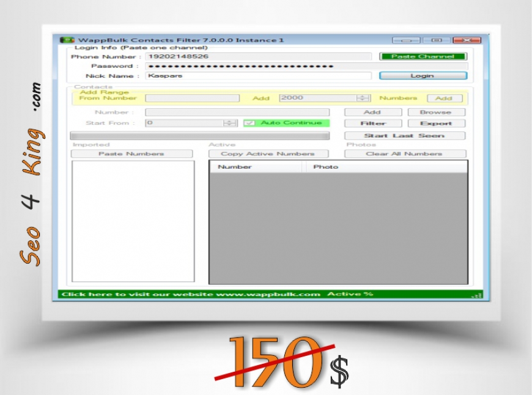532x395 pixels.
Task: Click the Paste Channel green button
Action: pyautogui.click(x=423, y=56)
